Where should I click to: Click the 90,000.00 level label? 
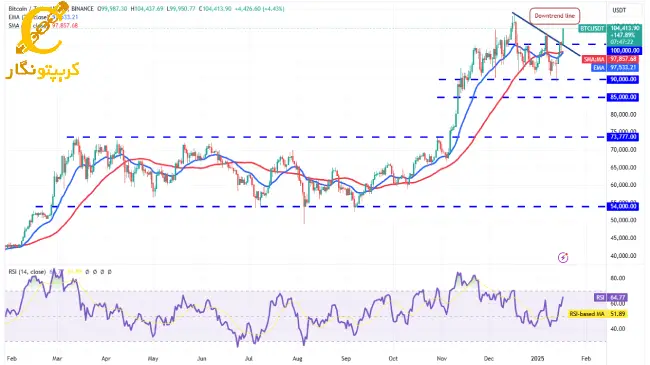tap(623, 79)
